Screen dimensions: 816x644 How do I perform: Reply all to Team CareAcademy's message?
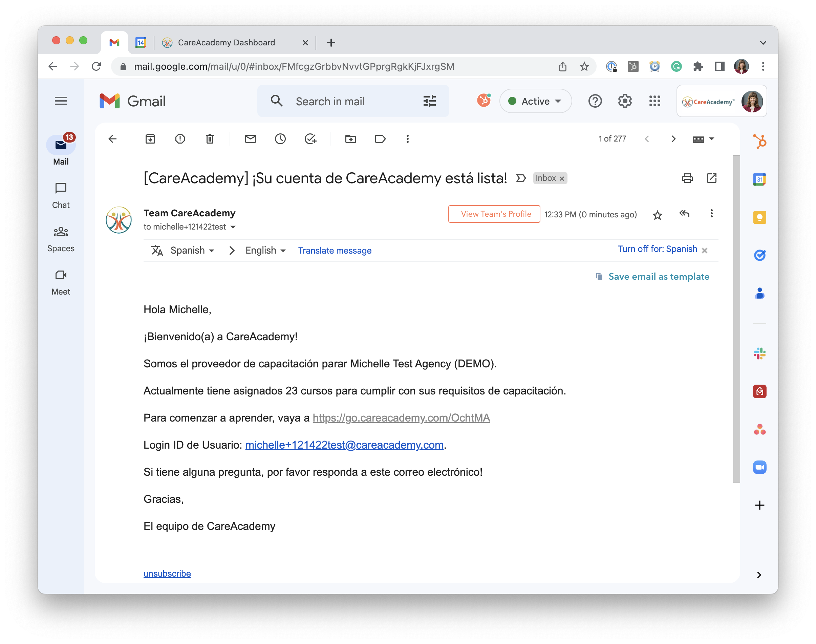[684, 214]
